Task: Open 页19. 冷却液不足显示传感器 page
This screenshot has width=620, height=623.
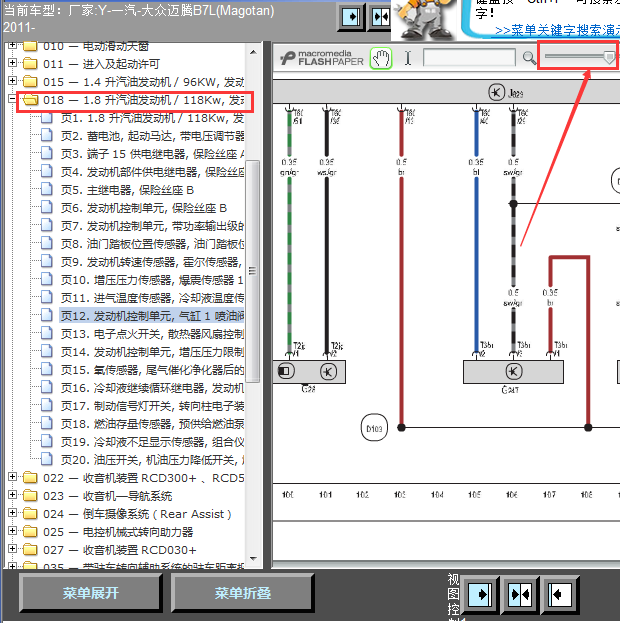Action: click(152, 442)
